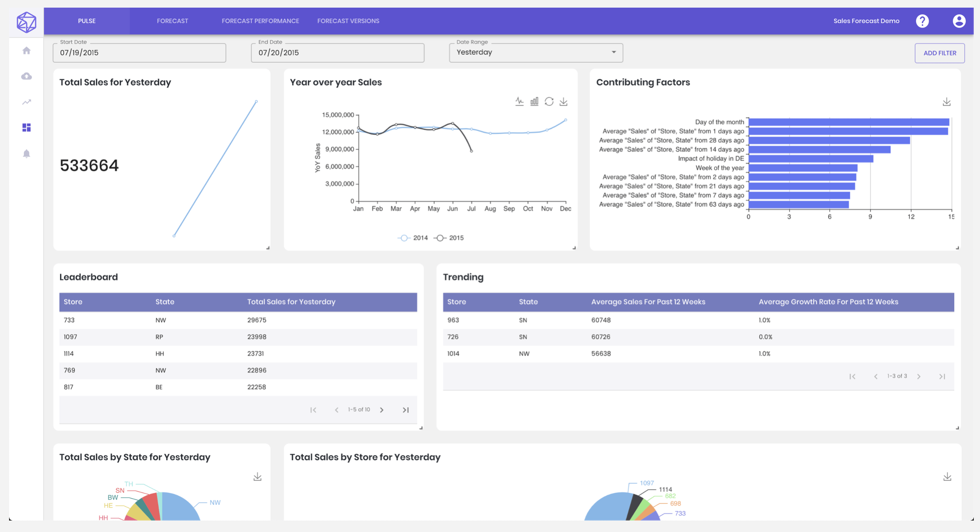980x532 pixels.
Task: Click the Day of the month bar
Action: pyautogui.click(x=849, y=122)
